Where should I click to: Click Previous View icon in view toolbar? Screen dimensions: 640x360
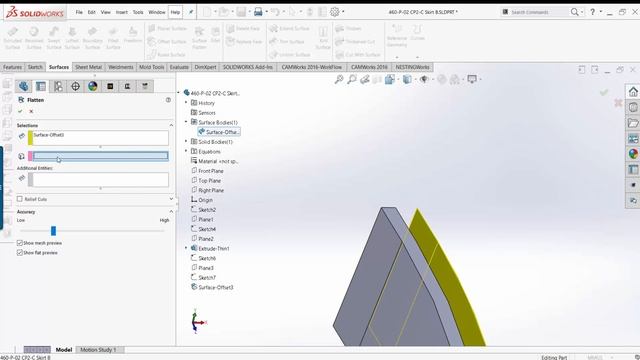tap(364, 80)
